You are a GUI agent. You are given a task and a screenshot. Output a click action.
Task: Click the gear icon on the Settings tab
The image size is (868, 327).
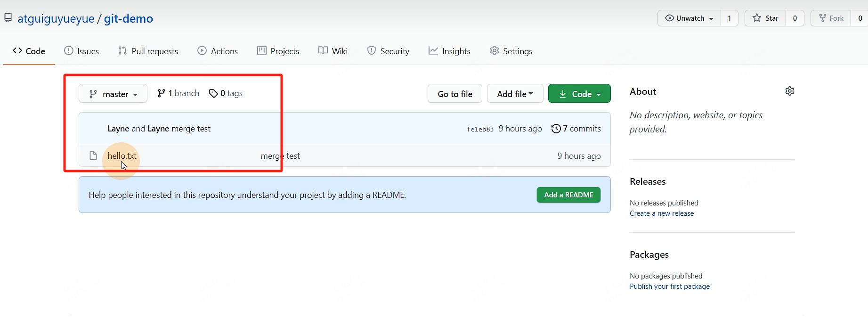pos(494,50)
